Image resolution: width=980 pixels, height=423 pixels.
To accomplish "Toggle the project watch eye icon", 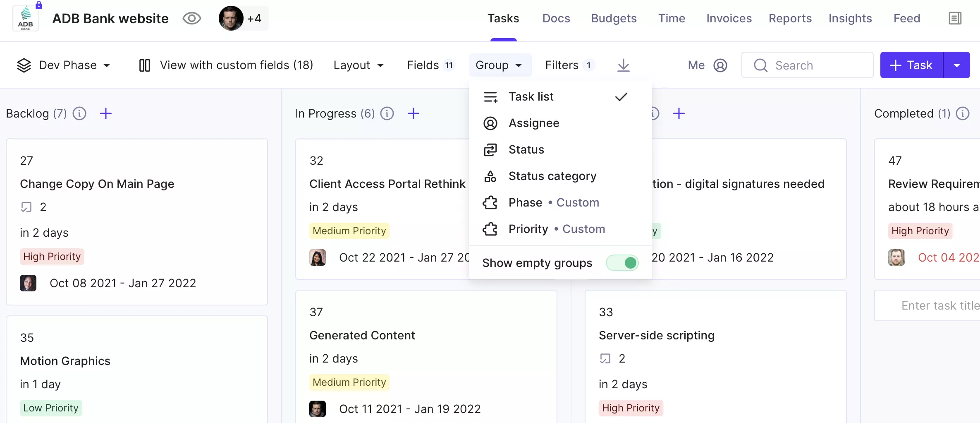I will point(191,18).
